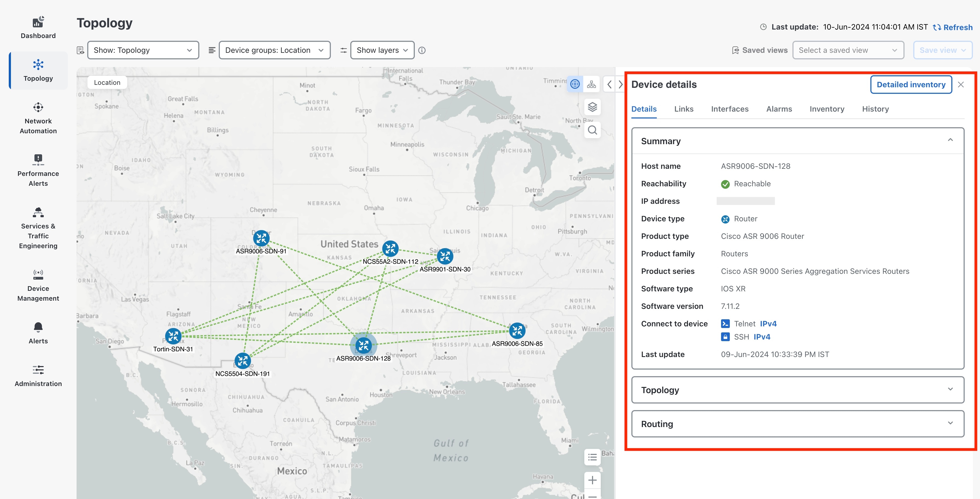
Task: Switch to geographical map globe view
Action: (x=575, y=84)
